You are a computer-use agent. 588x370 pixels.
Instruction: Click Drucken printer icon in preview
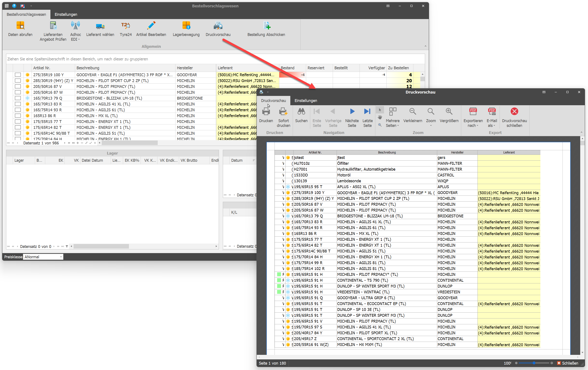pos(266,111)
